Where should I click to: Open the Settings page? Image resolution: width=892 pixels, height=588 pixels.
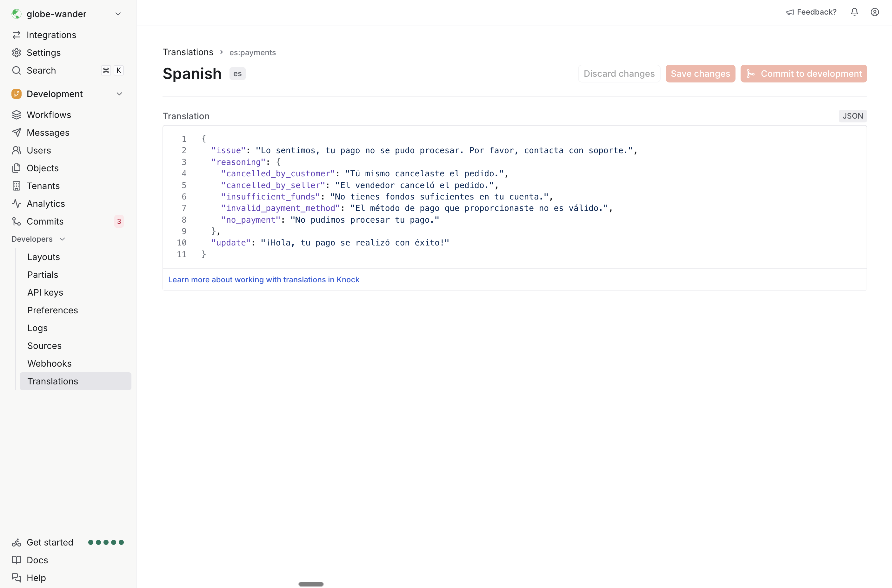[x=43, y=53]
